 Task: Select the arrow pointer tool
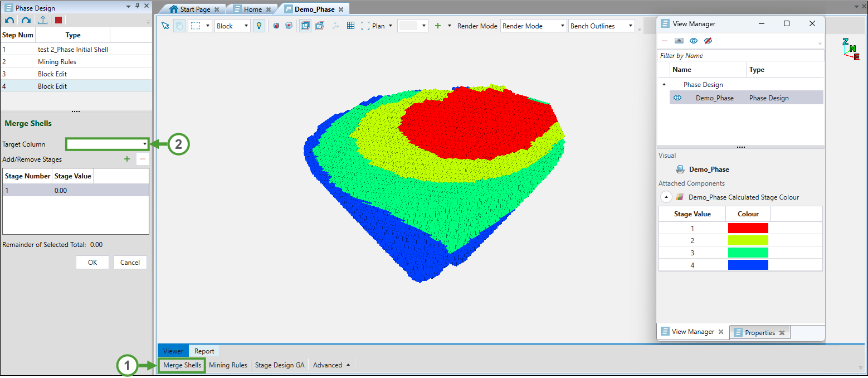pos(165,26)
